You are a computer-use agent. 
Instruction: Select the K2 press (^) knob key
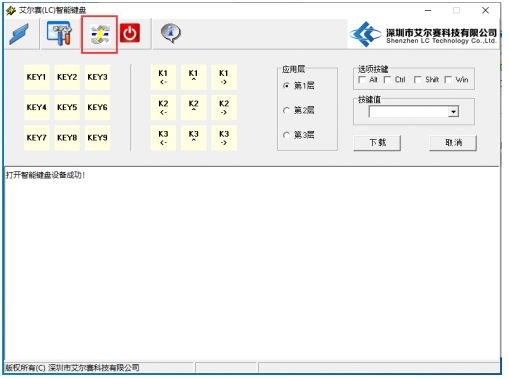click(194, 108)
